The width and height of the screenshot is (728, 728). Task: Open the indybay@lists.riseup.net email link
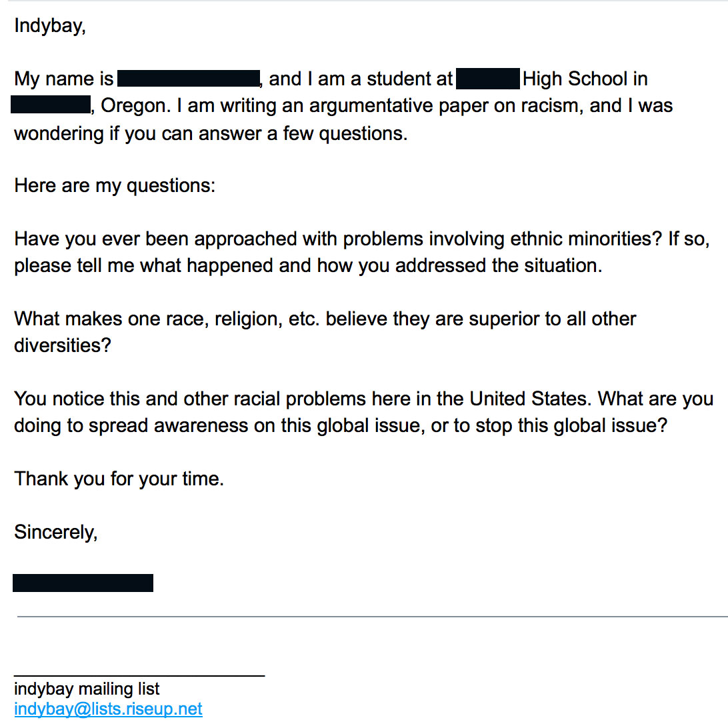[x=108, y=709]
